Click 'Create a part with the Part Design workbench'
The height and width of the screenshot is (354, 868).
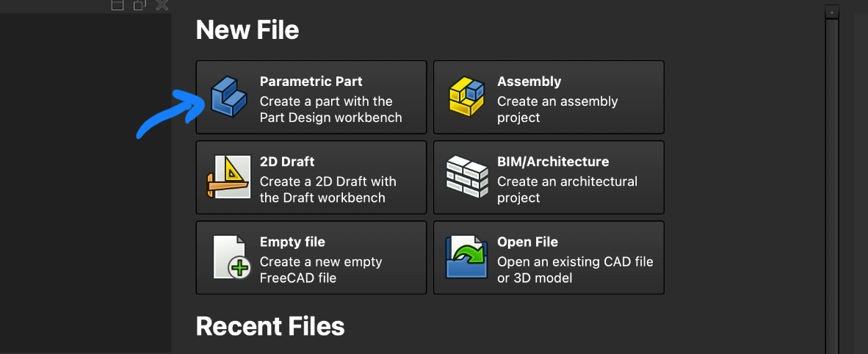point(330,109)
